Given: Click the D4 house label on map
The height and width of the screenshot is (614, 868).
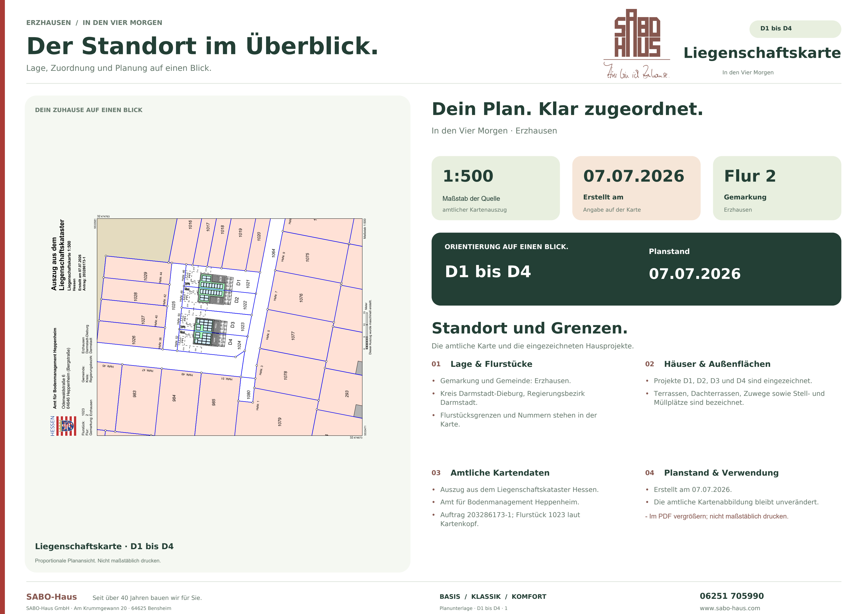Looking at the screenshot, I should 230,342.
